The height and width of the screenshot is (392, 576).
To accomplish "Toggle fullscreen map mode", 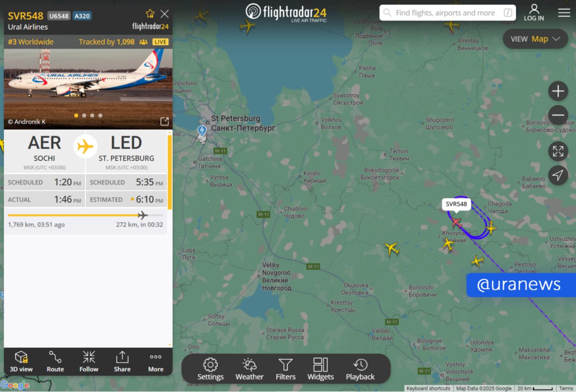I will (558, 151).
